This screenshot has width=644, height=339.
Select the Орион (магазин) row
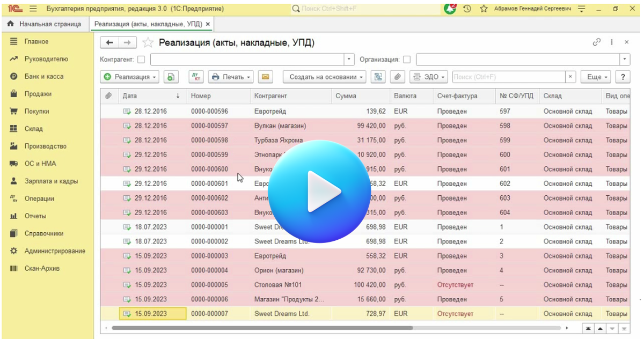pyautogui.click(x=365, y=270)
